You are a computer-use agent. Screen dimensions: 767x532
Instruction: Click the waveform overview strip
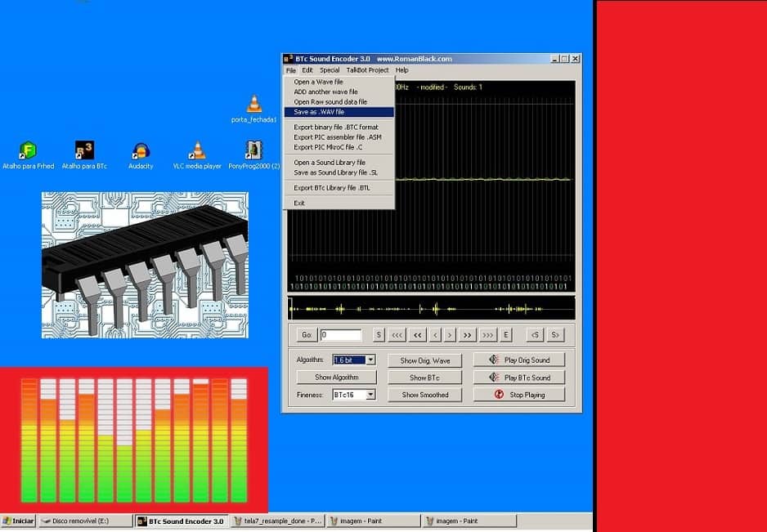[x=431, y=309]
